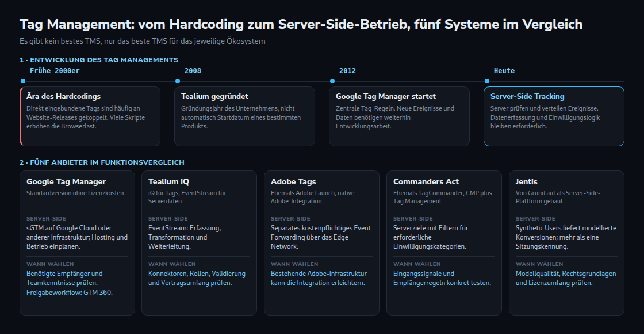The image size is (644, 334).
Task: Click SERVER-SIDE label in Jentis card
Action: pos(535,219)
